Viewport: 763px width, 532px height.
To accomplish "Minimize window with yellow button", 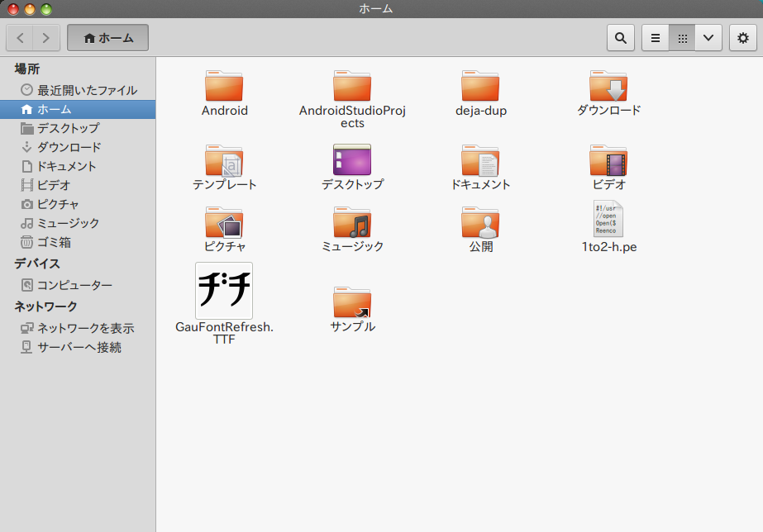I will 30,9.
